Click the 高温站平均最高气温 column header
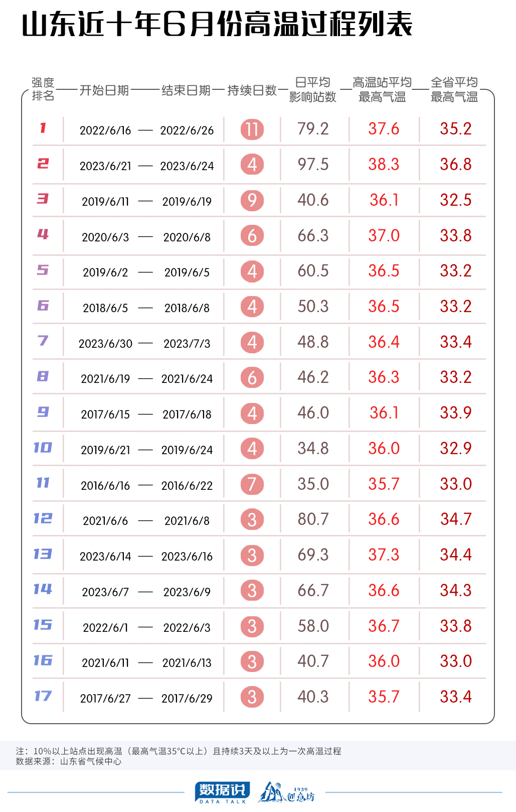This screenshot has width=516, height=812. (x=382, y=89)
